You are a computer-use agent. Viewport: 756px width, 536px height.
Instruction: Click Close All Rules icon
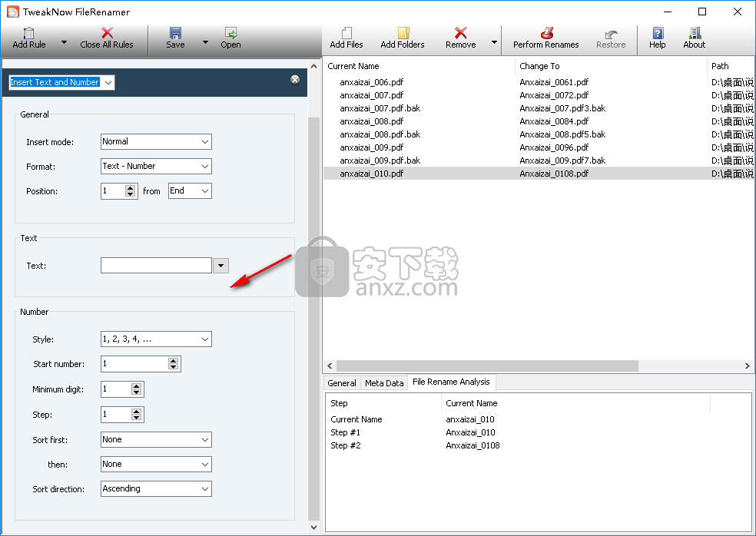107,33
